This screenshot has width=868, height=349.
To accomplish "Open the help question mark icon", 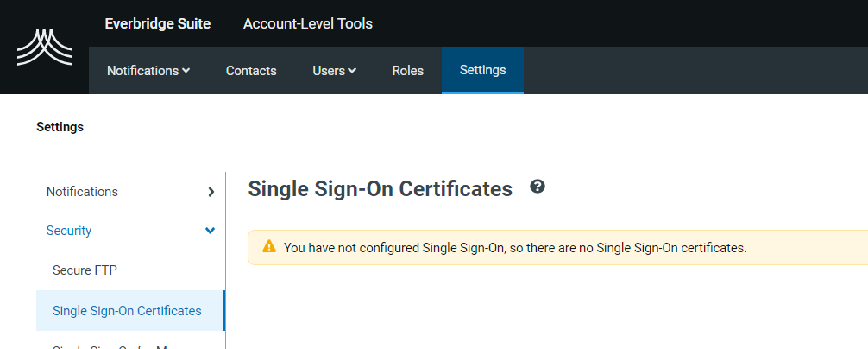I will pyautogui.click(x=537, y=186).
